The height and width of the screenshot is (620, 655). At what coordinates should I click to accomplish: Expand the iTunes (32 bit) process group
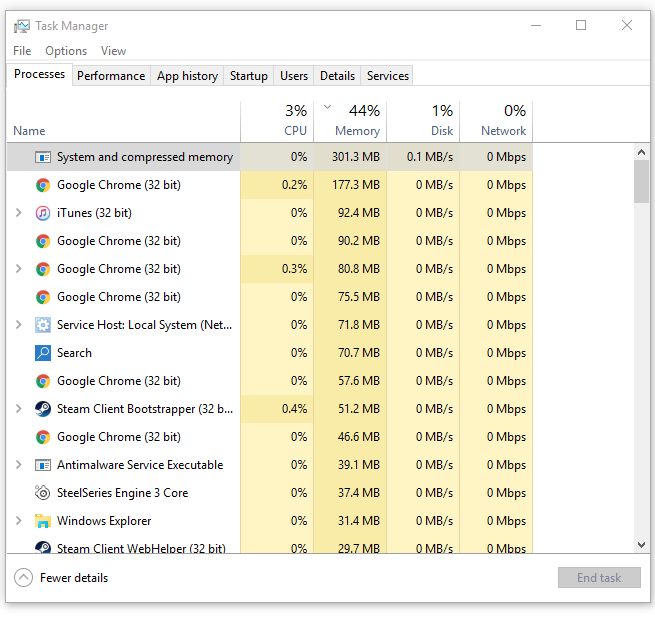click(18, 213)
